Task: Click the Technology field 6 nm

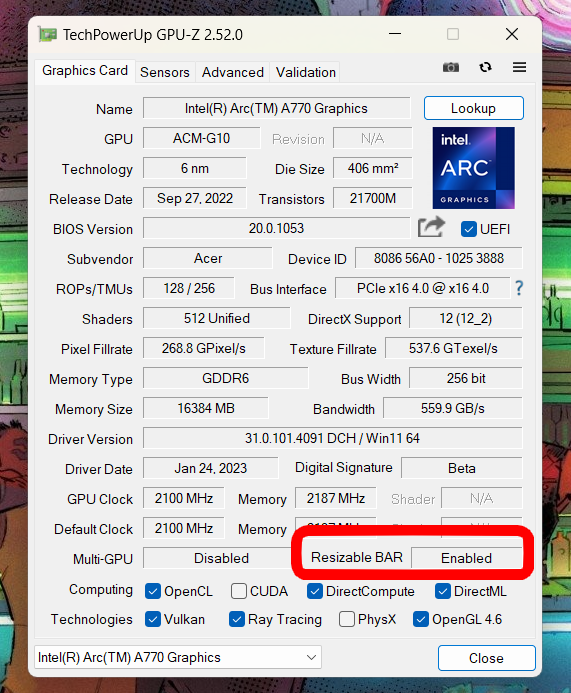Action: (x=194, y=168)
